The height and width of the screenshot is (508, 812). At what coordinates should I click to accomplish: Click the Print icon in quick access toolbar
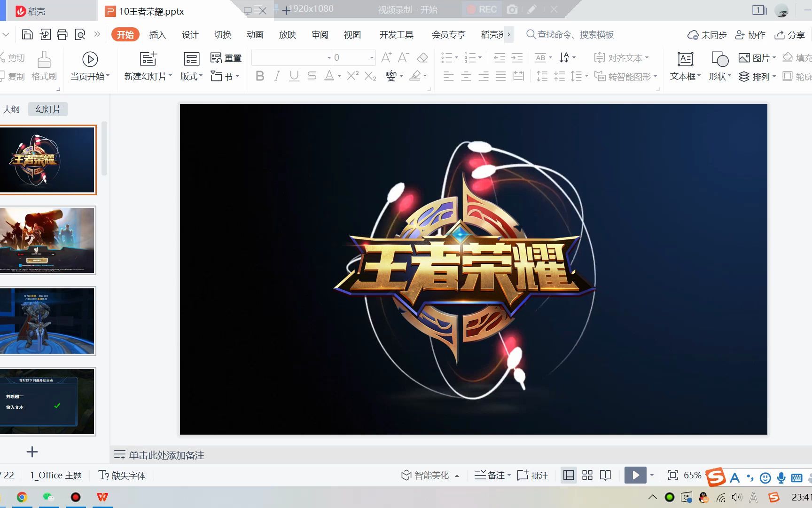point(62,34)
